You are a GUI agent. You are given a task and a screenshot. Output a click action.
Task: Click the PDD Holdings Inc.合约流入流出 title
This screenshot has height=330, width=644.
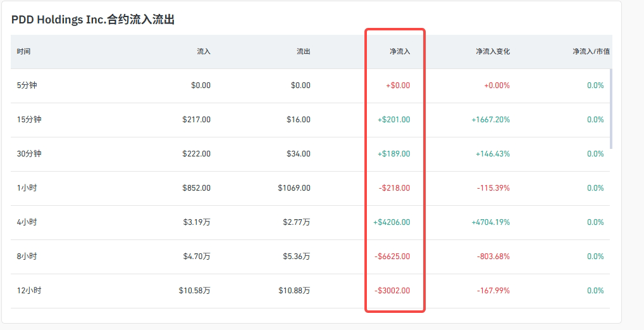pyautogui.click(x=93, y=20)
